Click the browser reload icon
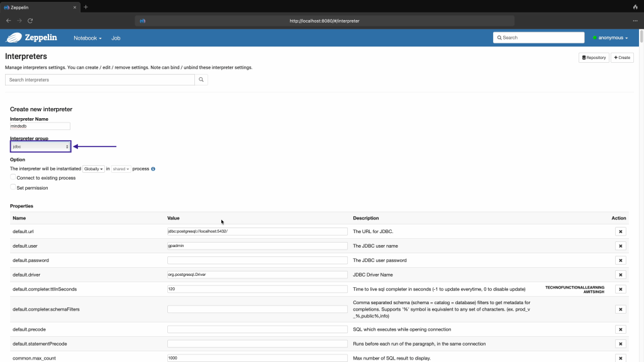This screenshot has width=644, height=362. 30,21
